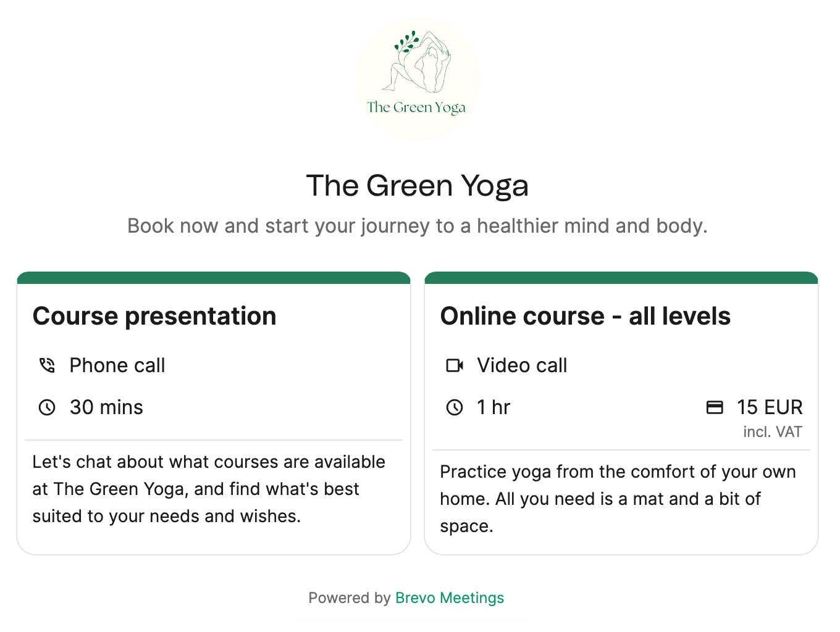Click the Online course description text
Viewport: 840px width, 632px height.
[618, 499]
